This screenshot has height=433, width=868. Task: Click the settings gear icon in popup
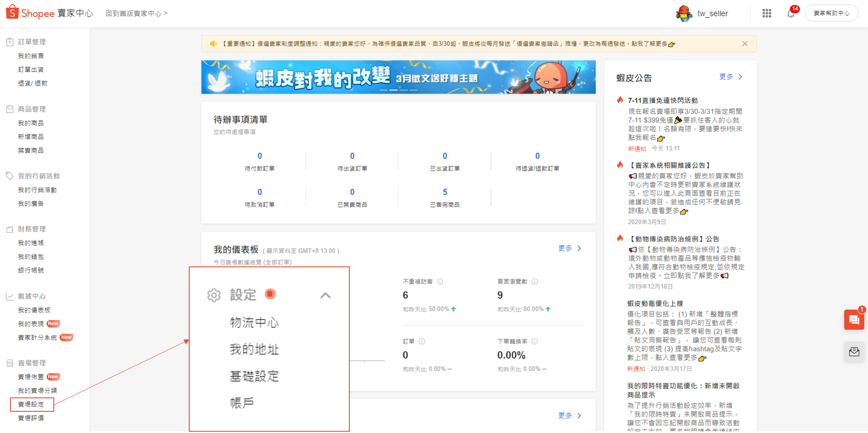point(214,295)
